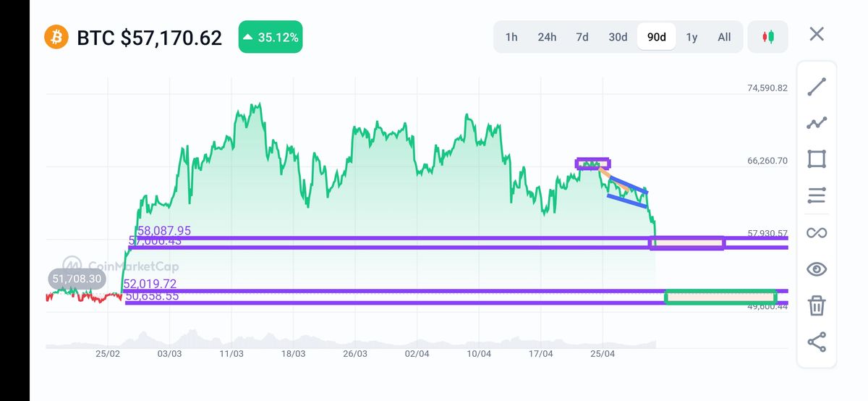Select the 90d timeframe tab
Viewport: 868px width, 401px height.
point(657,37)
